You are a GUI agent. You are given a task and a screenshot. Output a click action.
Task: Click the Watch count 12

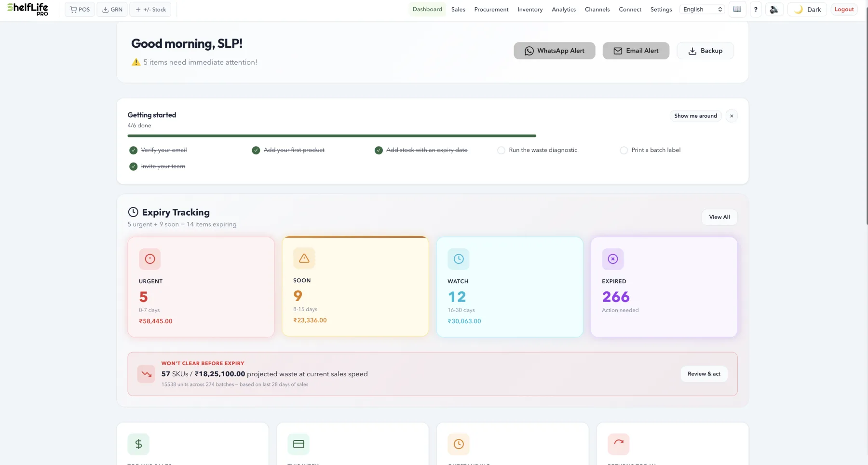(x=457, y=297)
